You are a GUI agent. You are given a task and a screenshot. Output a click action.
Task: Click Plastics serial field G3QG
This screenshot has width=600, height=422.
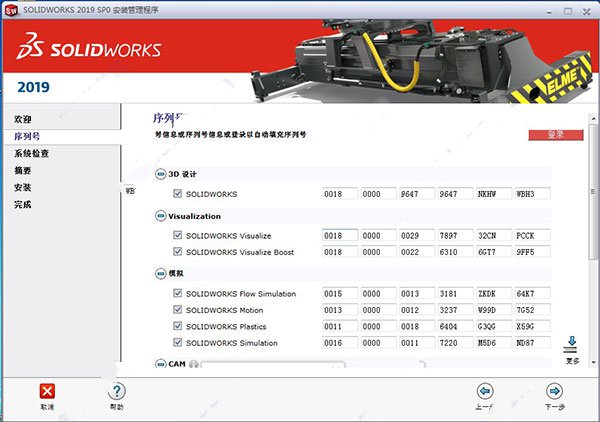pos(494,326)
